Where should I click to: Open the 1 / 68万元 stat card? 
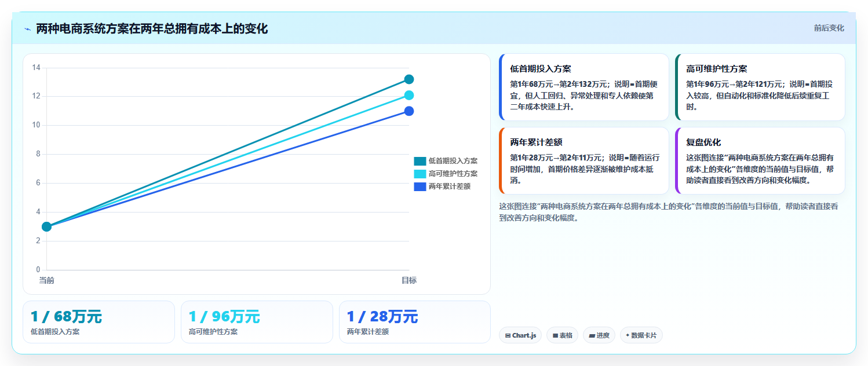pyautogui.click(x=99, y=322)
